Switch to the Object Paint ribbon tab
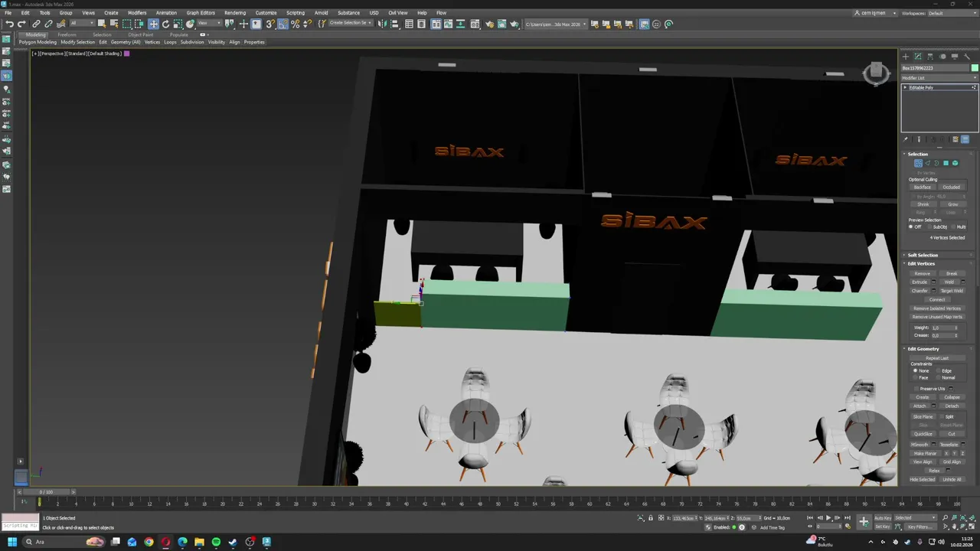This screenshot has width=980, height=551. point(141,34)
